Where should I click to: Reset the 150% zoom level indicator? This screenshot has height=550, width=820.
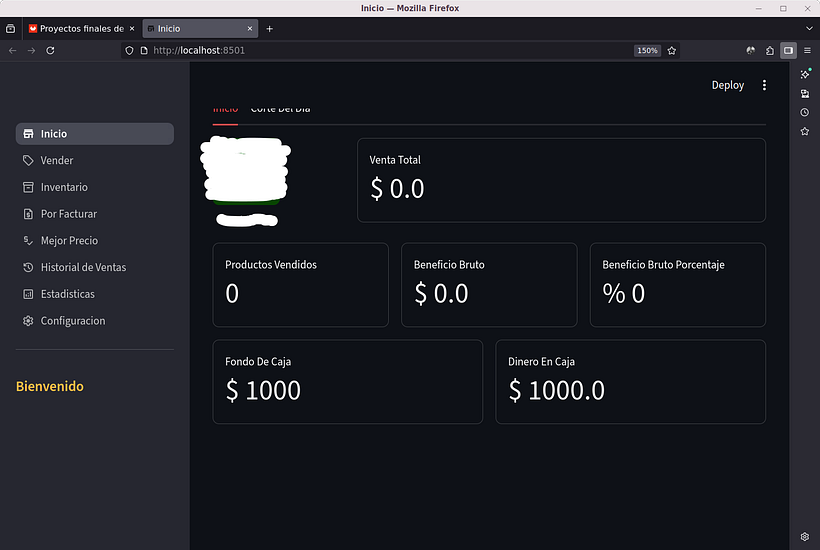(x=647, y=50)
